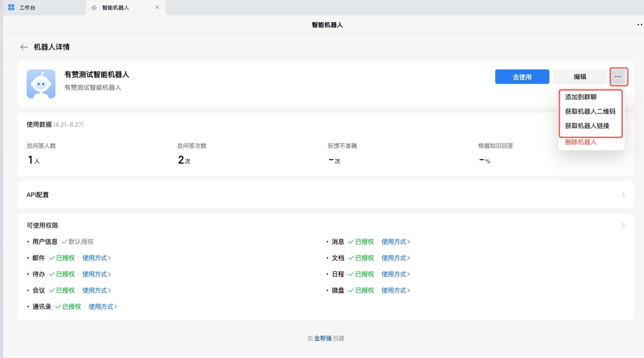
Task: Click the 根据知识回答 label
Action: click(496, 146)
